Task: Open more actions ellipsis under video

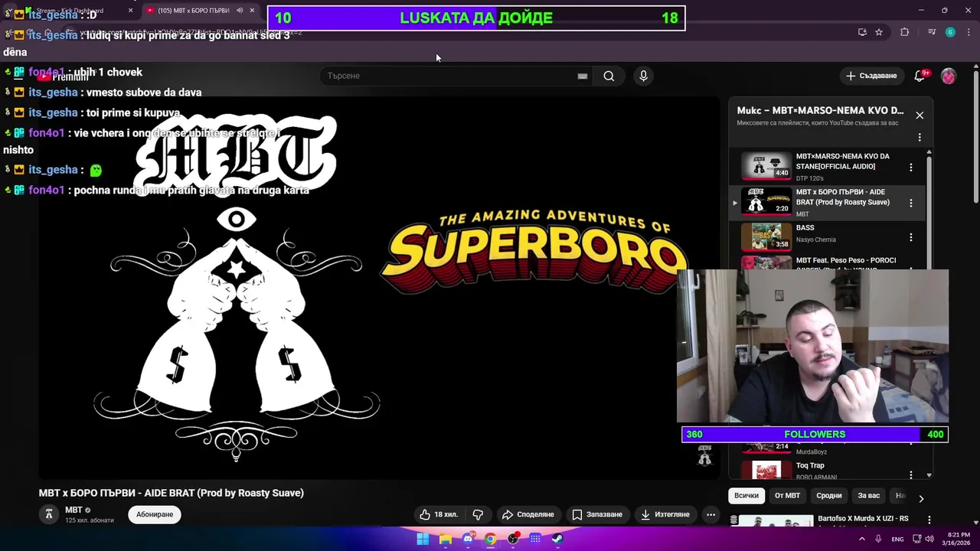Action: coord(710,514)
